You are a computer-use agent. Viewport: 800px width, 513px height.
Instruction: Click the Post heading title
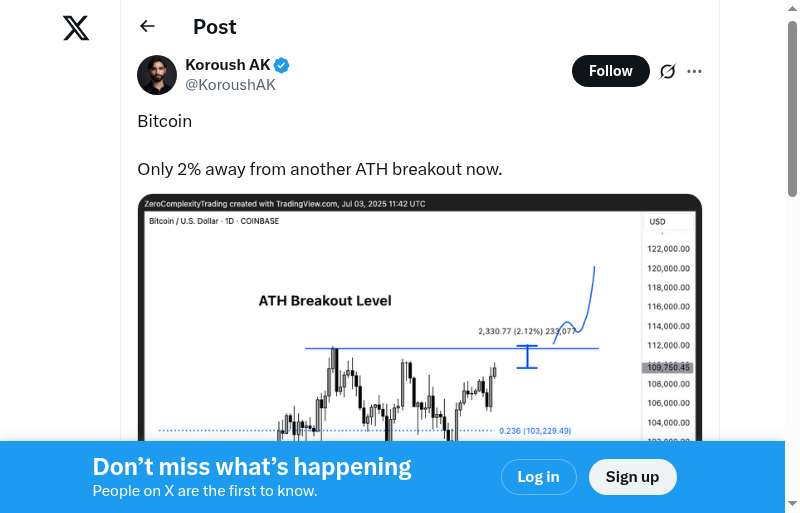coord(215,27)
